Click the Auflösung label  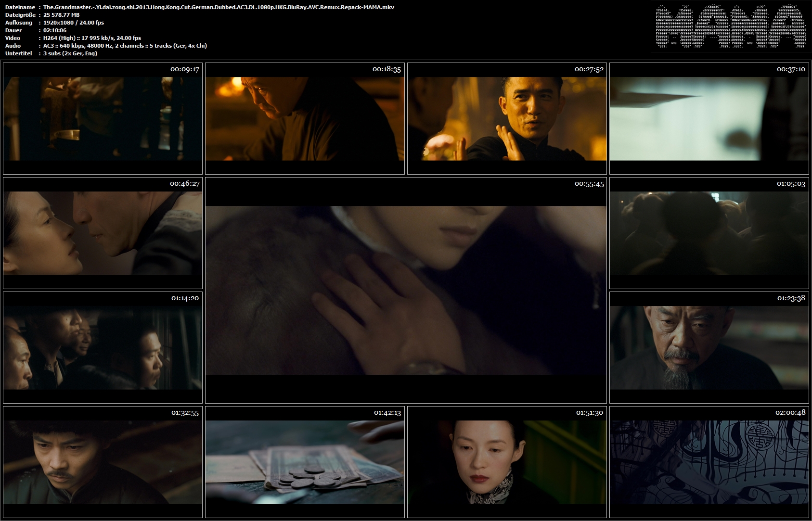point(19,23)
